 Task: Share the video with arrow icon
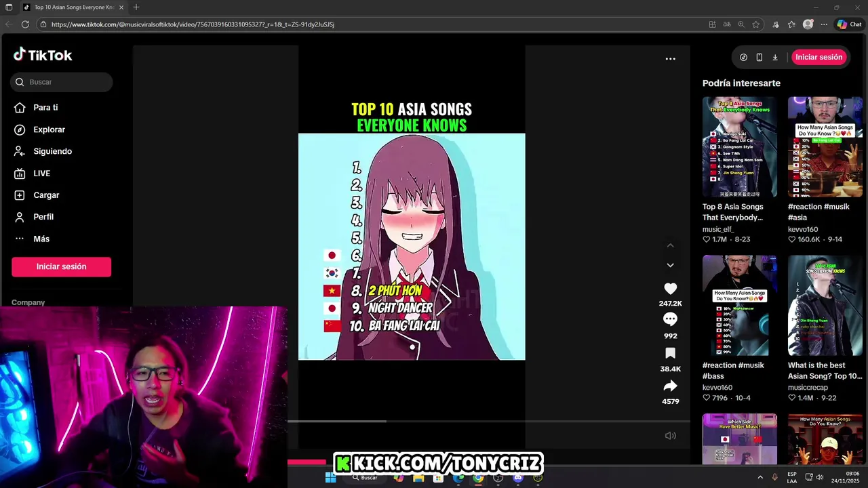[670, 386]
